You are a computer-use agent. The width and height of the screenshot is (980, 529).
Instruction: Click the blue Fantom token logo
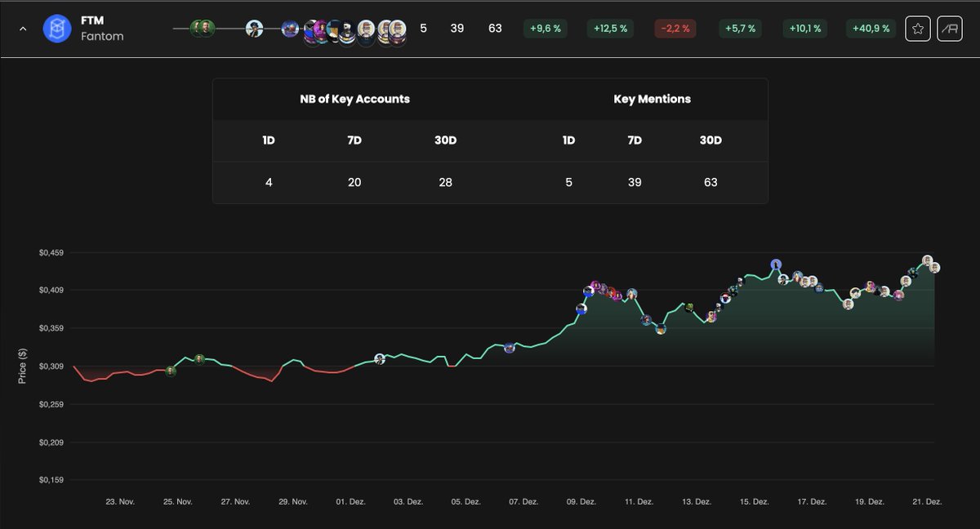coord(57,29)
